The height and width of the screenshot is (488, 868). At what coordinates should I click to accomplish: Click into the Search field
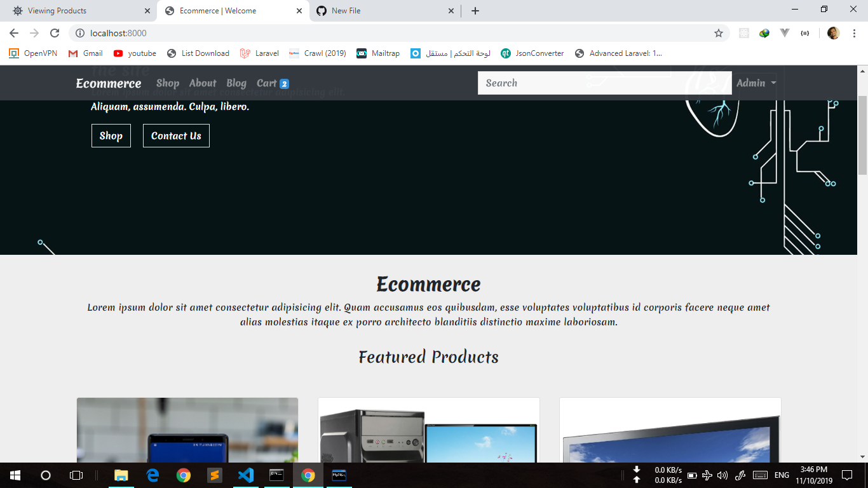pyautogui.click(x=605, y=83)
